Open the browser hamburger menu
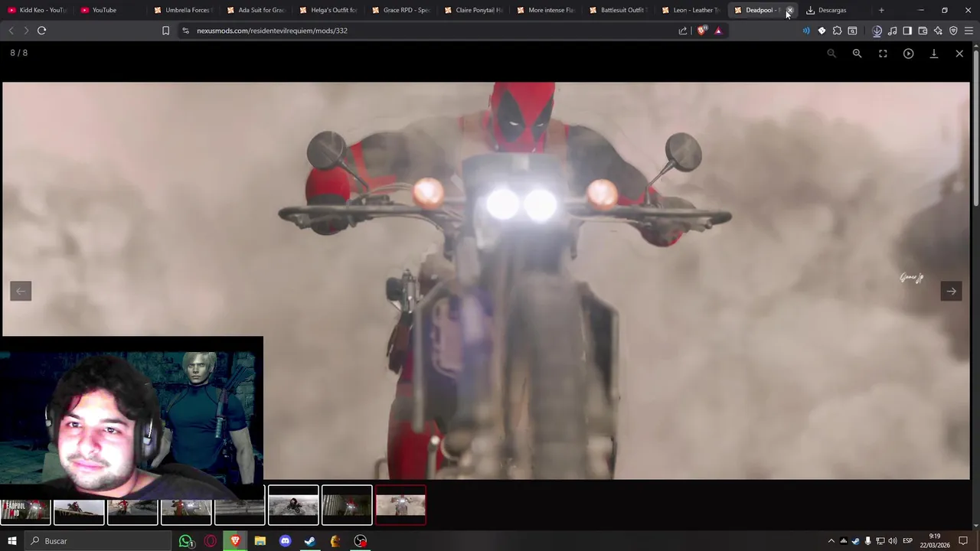The width and height of the screenshot is (980, 551). tap(969, 31)
